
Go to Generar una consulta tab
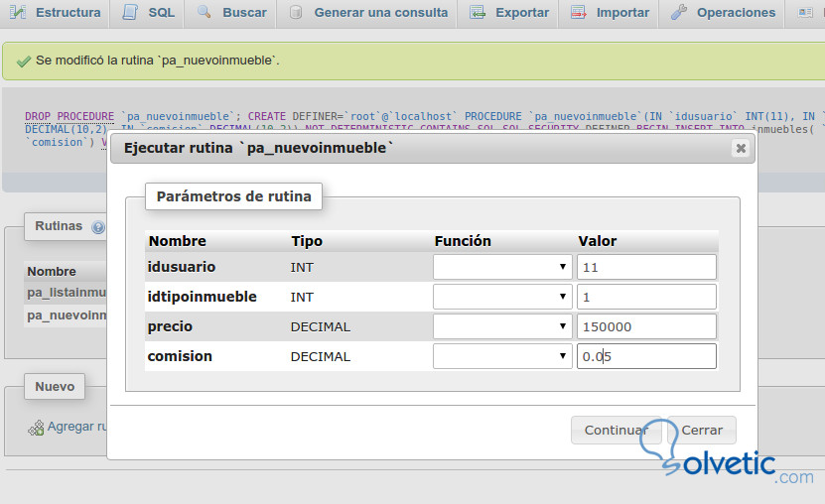[367, 13]
